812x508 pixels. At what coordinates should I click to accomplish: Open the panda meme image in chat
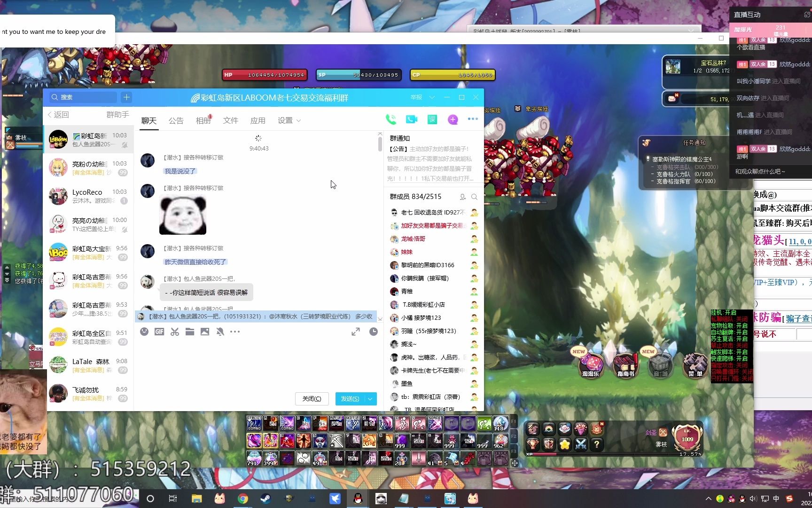click(x=183, y=215)
